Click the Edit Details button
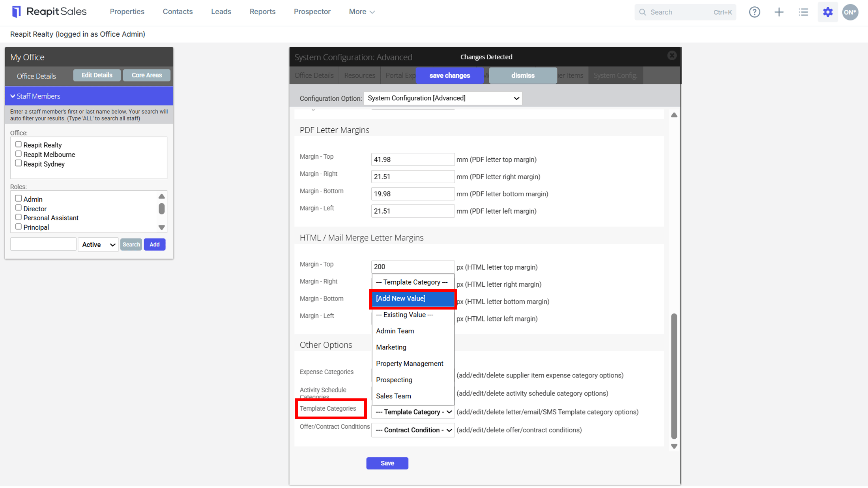The image size is (868, 488). tap(97, 75)
